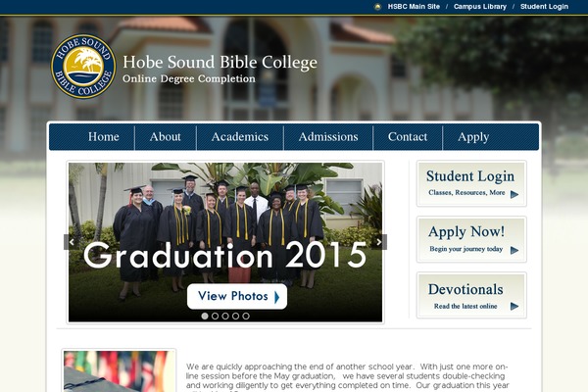This screenshot has height=392, width=588.
Task: Select the second slideshow dot
Action: (215, 317)
